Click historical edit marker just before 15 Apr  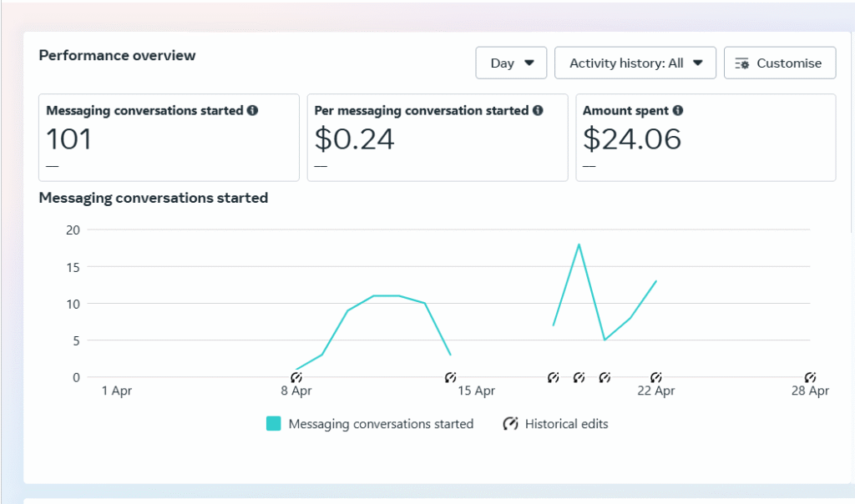[451, 377]
